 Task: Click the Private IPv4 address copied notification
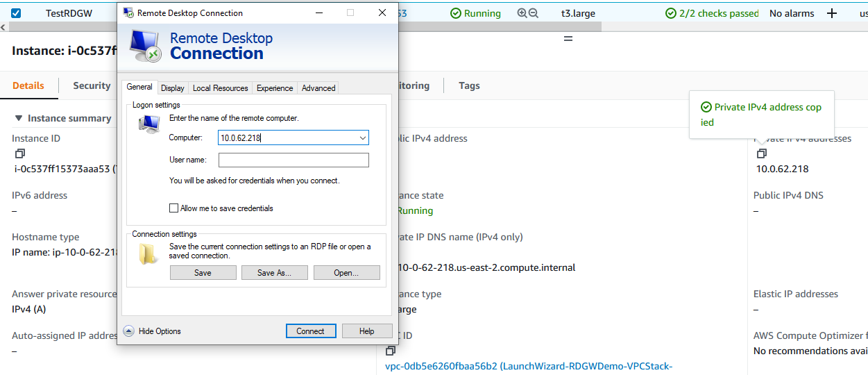pyautogui.click(x=761, y=115)
